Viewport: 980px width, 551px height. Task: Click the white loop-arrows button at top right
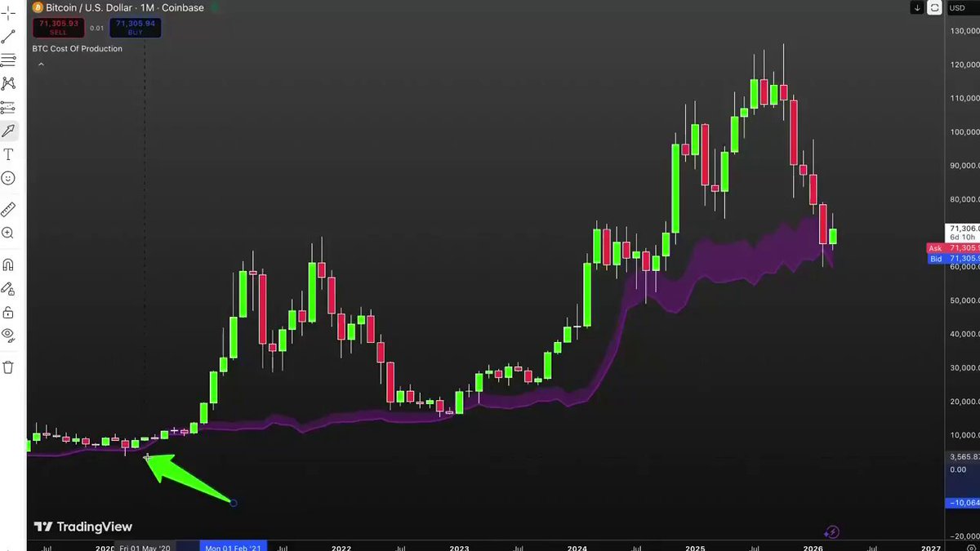(x=935, y=8)
